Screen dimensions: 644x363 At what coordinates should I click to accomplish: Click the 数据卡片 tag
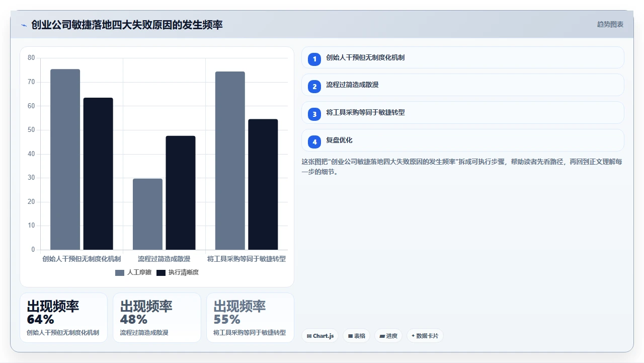pyautogui.click(x=425, y=336)
